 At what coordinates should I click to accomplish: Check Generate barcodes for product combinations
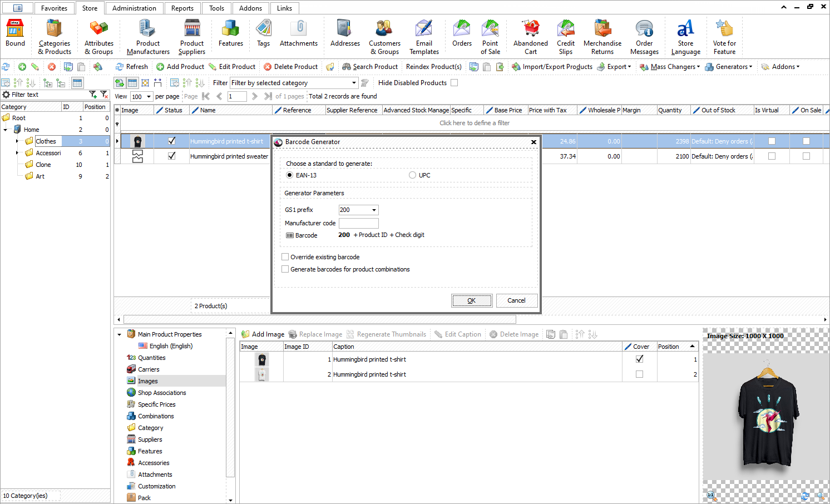coord(285,269)
